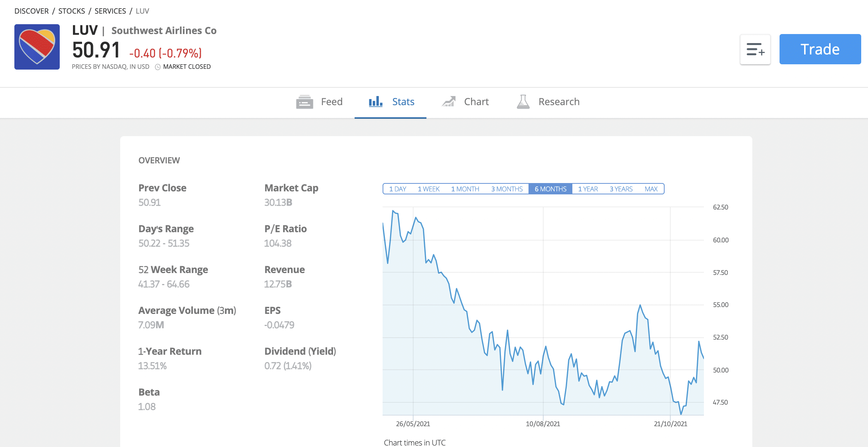This screenshot has height=447, width=868.
Task: Go to the Research tab
Action: (x=548, y=102)
